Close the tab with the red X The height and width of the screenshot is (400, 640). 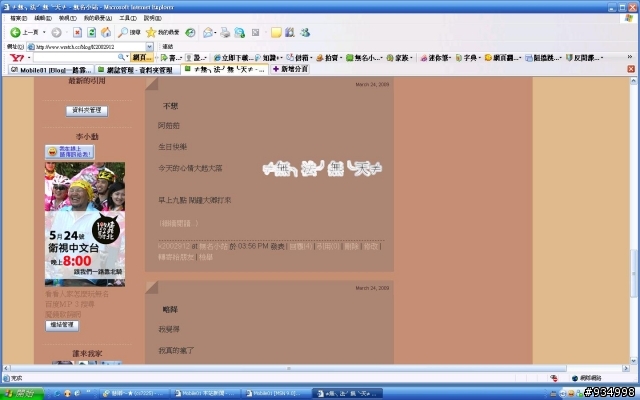click(631, 69)
